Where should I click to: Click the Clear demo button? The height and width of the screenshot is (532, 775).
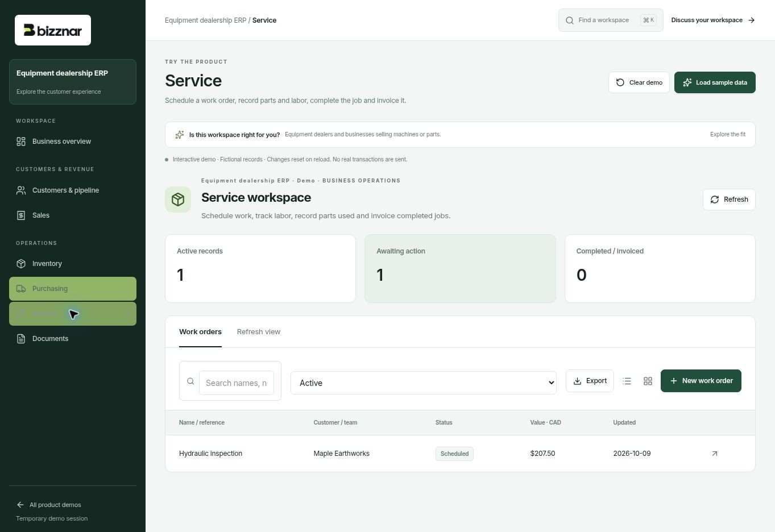(x=639, y=82)
